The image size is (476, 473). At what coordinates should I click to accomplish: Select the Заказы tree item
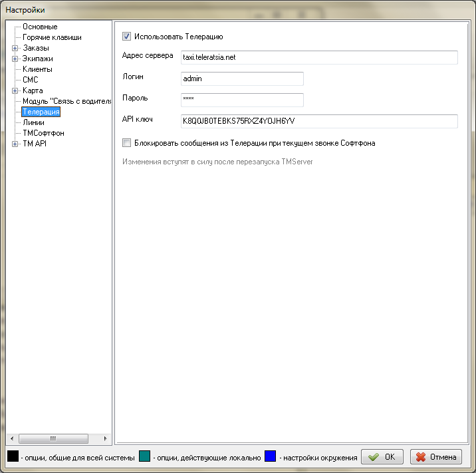(36, 48)
